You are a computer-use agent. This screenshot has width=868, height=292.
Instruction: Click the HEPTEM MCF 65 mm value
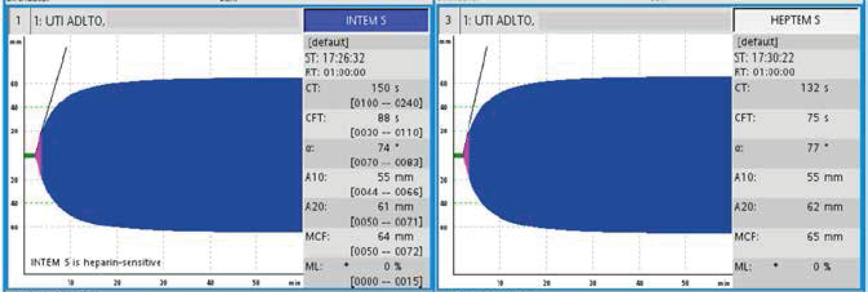point(824,237)
